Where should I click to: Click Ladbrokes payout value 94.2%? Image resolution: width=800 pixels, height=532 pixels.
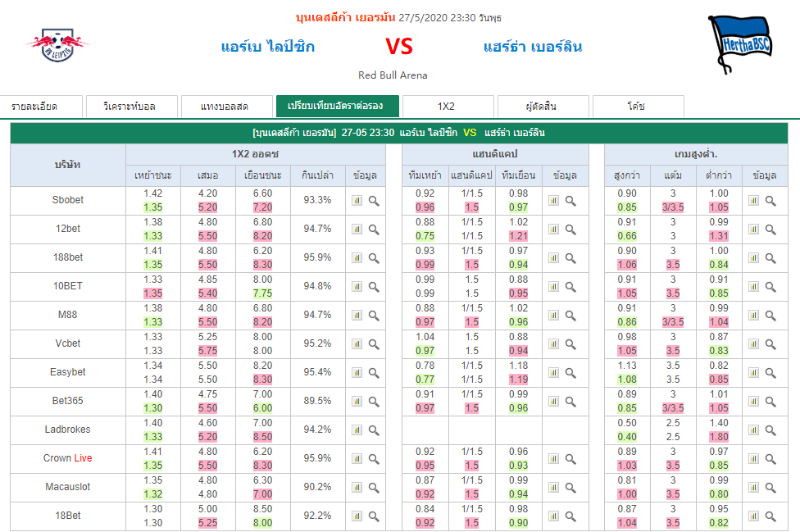317,430
